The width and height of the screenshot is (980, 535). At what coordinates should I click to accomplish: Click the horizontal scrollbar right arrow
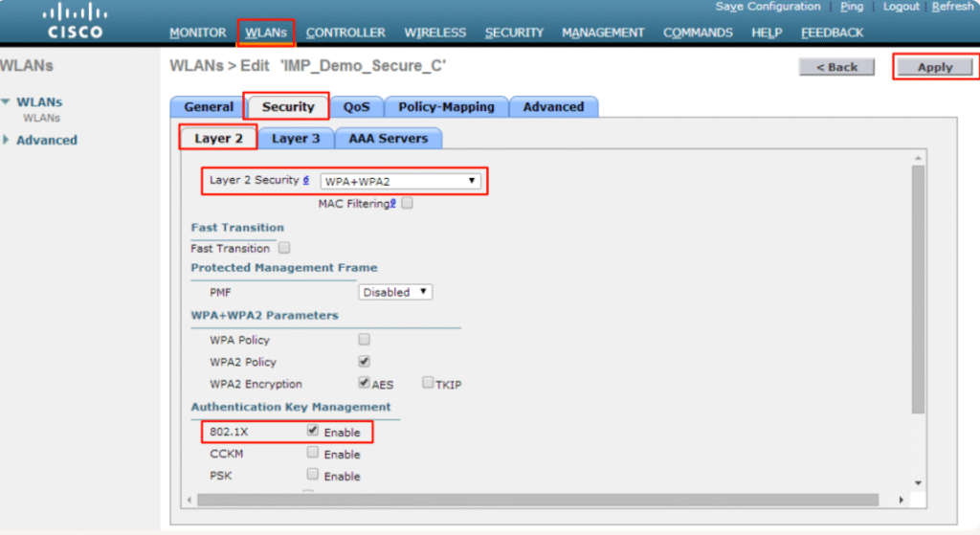(901, 500)
